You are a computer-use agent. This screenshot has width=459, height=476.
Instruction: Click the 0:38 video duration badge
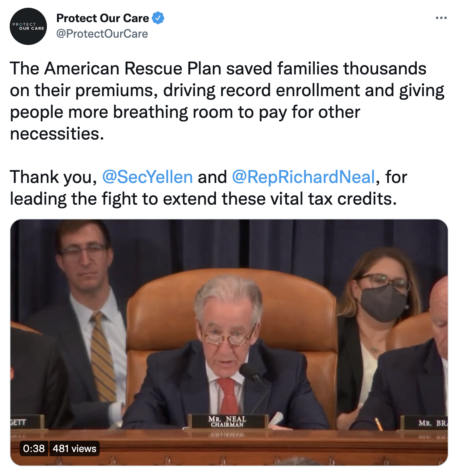(34, 448)
